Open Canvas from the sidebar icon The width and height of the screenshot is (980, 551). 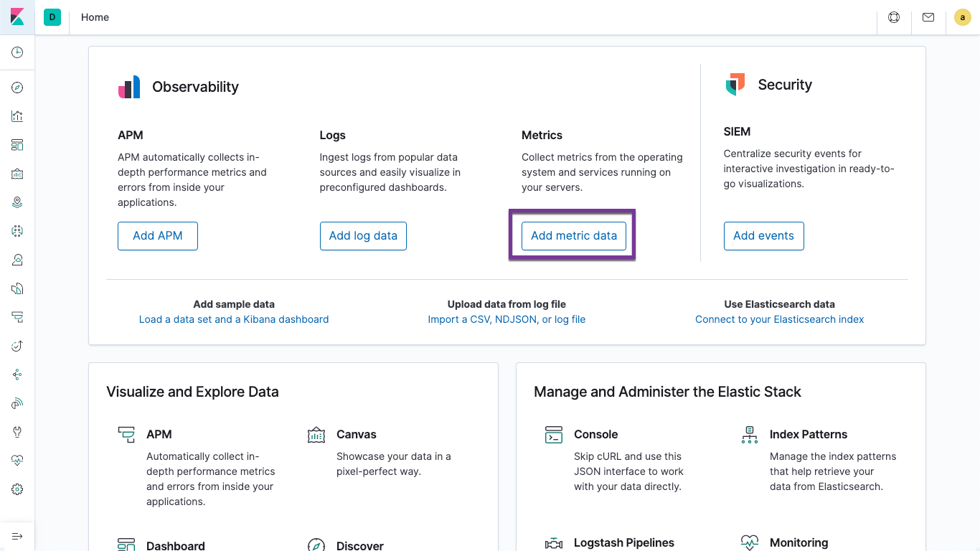pyautogui.click(x=17, y=174)
